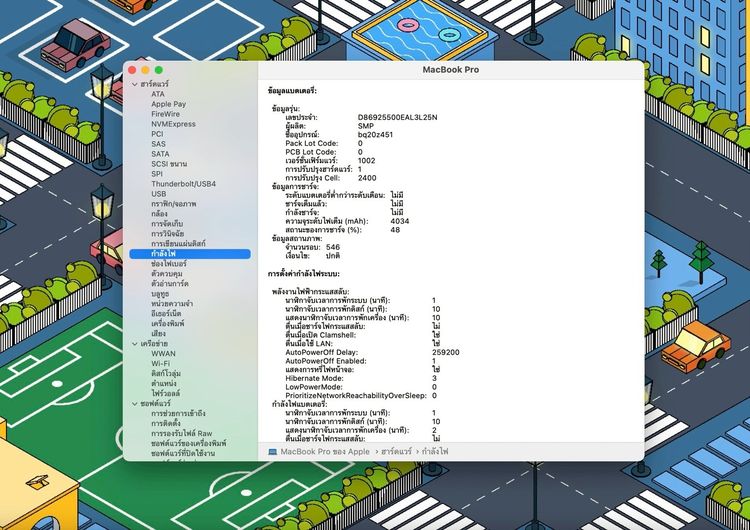Open the เครื่องพิมพ์ printers entry
Viewport: 750px width, 530px height.
click(x=170, y=323)
